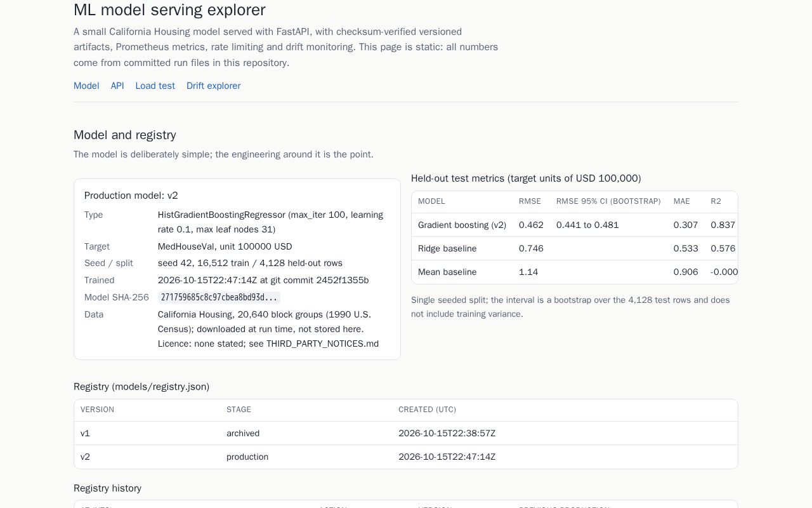Screen dimensions: 812x508
Task: Click the STAGE column header
Action: click(x=239, y=410)
